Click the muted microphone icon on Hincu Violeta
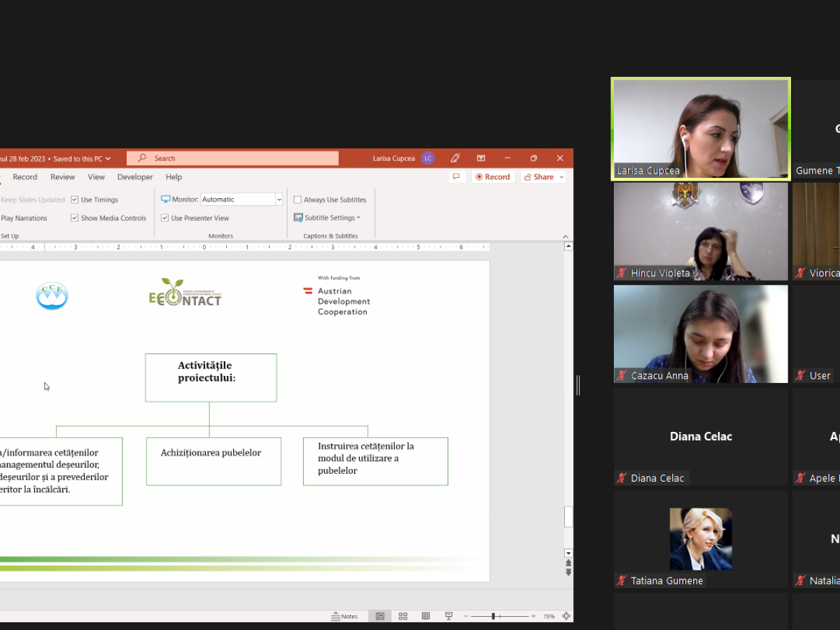This screenshot has height=630, width=840. (x=621, y=273)
